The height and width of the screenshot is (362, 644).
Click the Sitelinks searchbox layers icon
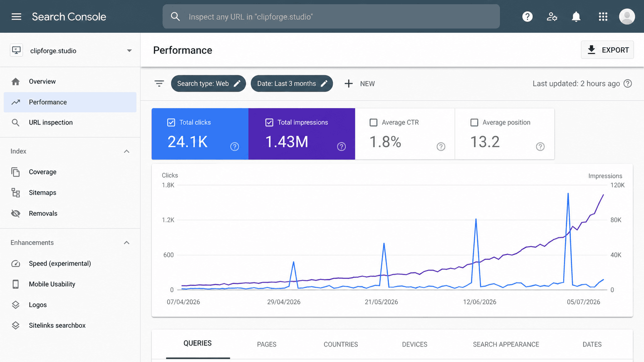16,325
